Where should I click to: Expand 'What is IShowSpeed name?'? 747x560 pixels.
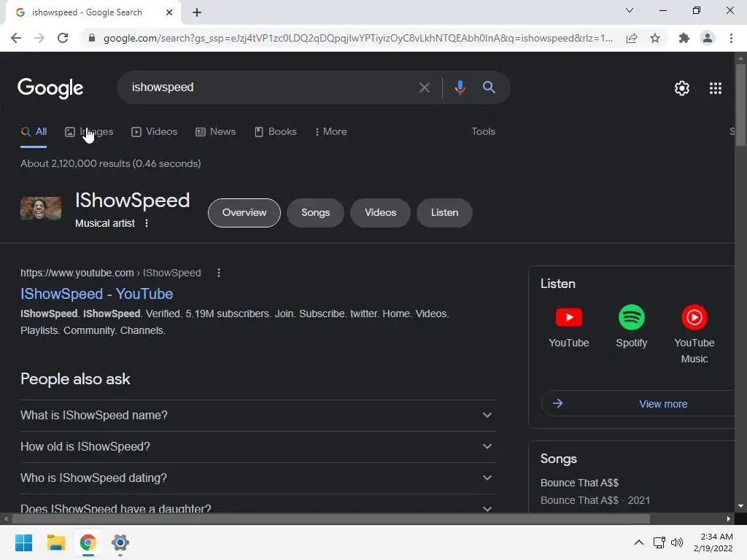pos(258,415)
